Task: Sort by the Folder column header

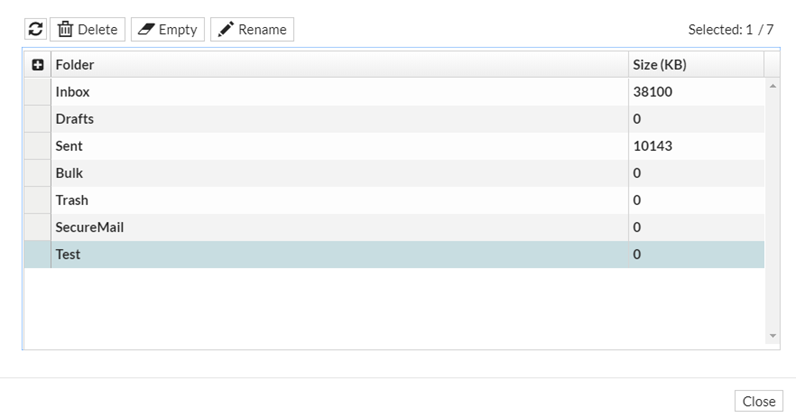Action: (340, 65)
